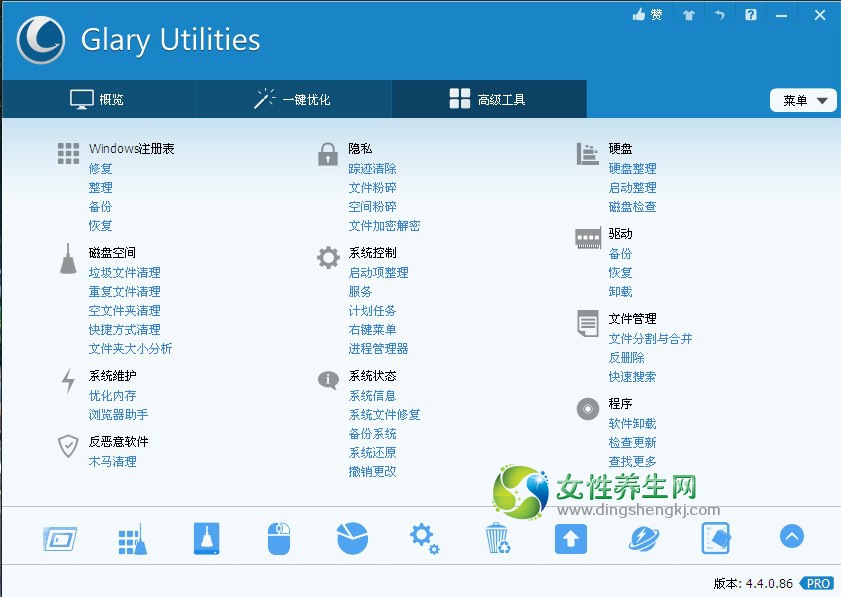This screenshot has height=597, width=841.
Task: Click the 硬盘 defrag category icon
Action: tap(587, 154)
